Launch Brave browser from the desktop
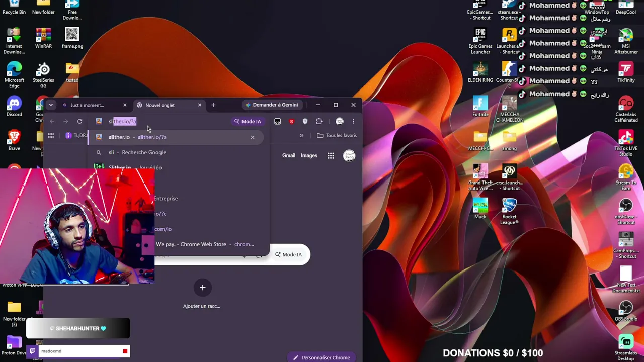 14,141
